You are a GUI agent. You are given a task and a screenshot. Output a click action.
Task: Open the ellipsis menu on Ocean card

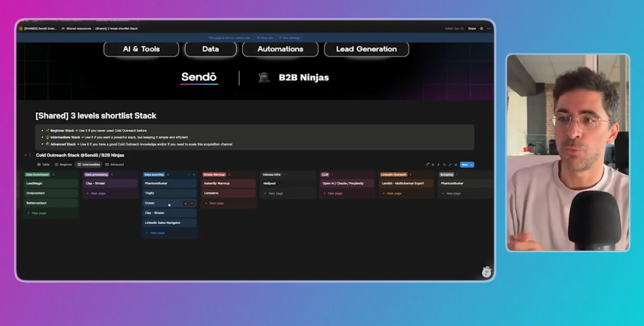point(192,203)
